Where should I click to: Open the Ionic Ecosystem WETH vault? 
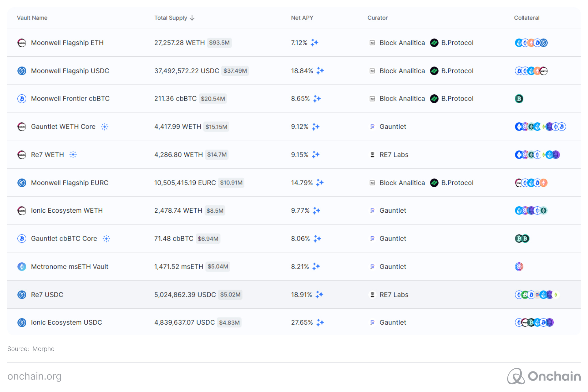tap(67, 211)
